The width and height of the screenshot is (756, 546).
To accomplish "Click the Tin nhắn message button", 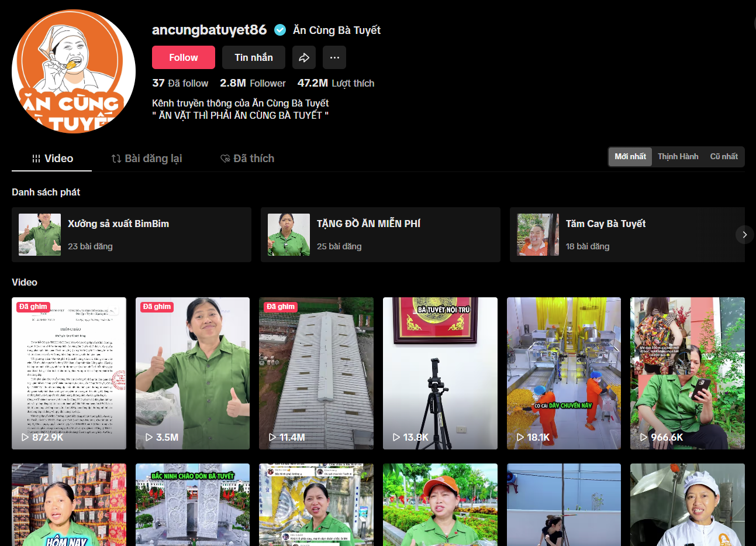I will point(254,57).
